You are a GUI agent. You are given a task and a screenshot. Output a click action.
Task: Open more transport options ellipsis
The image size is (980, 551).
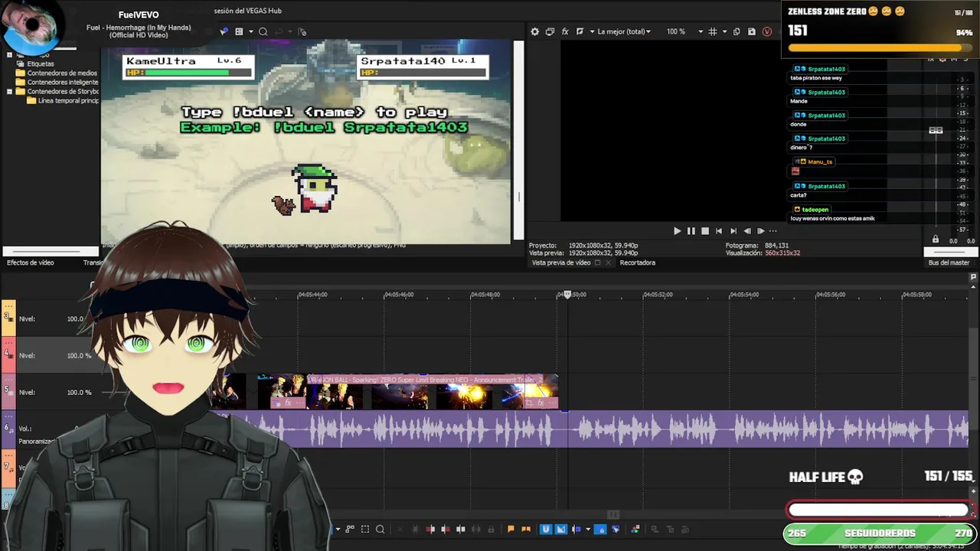773,230
